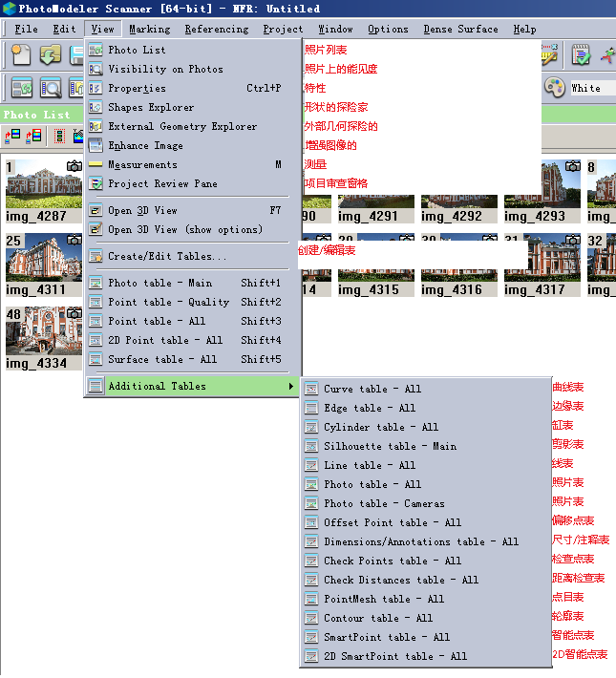This screenshot has width=616, height=678.
Task: Open the Project menu
Action: coord(283,29)
